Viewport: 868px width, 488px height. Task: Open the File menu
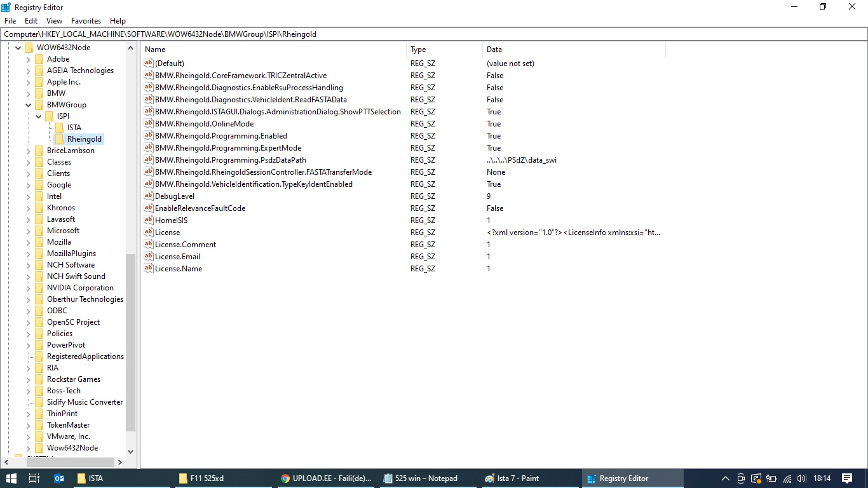coord(10,21)
